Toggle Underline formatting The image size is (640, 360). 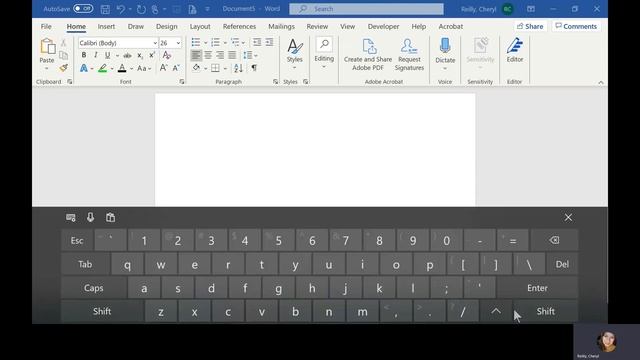(x=107, y=55)
